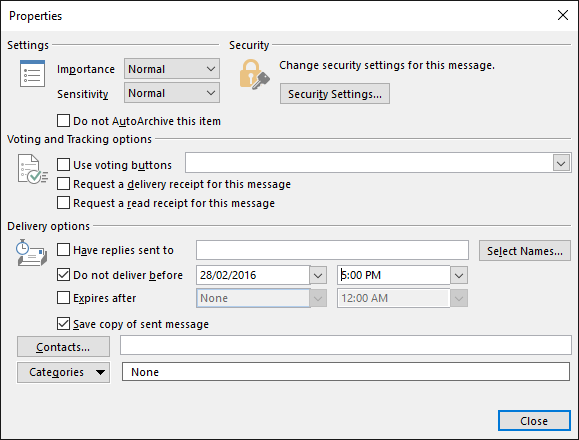Click the Contacts text input field
The height and width of the screenshot is (440, 579).
(x=346, y=345)
